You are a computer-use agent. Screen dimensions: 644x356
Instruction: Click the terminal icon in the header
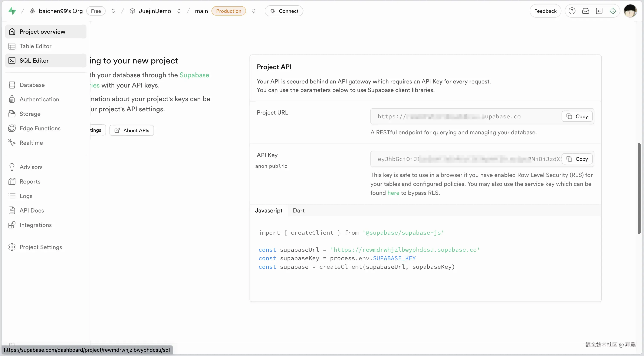[x=599, y=11]
